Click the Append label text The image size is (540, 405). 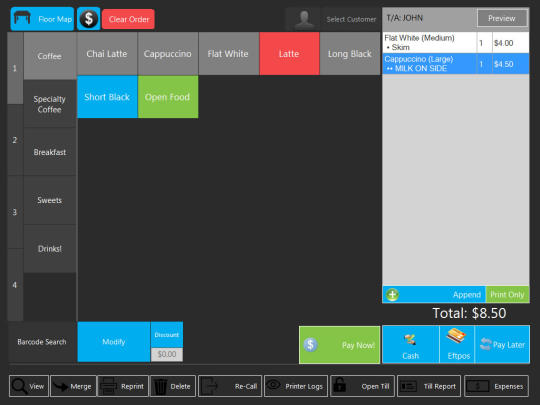[467, 294]
